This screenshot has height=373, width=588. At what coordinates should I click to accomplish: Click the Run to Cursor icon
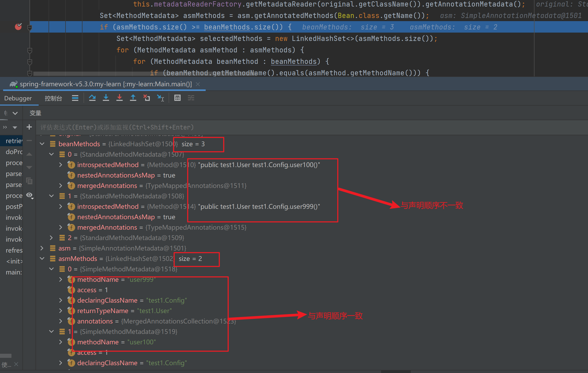click(x=160, y=98)
